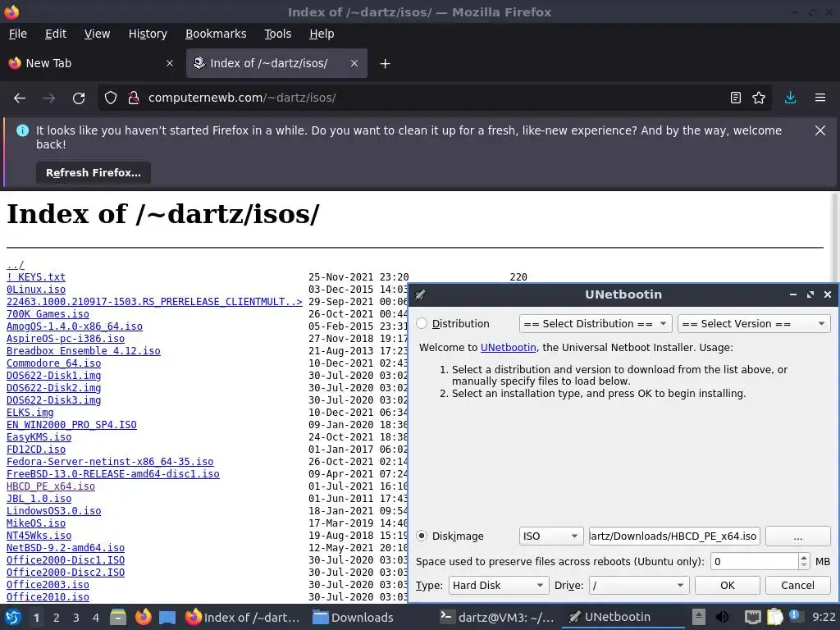This screenshot has height=630, width=840.
Task: Select the Distribution radio button
Action: (x=422, y=323)
